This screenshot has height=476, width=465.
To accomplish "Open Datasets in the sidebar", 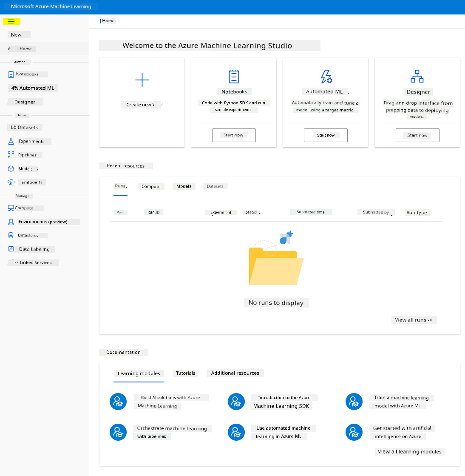I will click(25, 127).
